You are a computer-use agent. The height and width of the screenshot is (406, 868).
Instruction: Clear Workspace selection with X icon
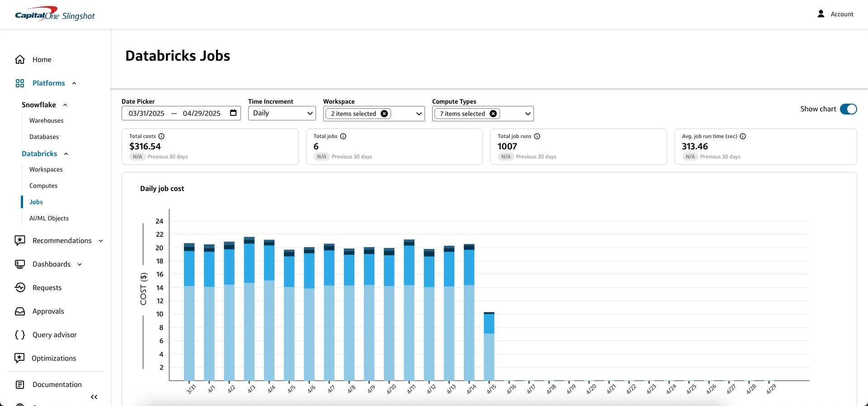[x=384, y=114]
